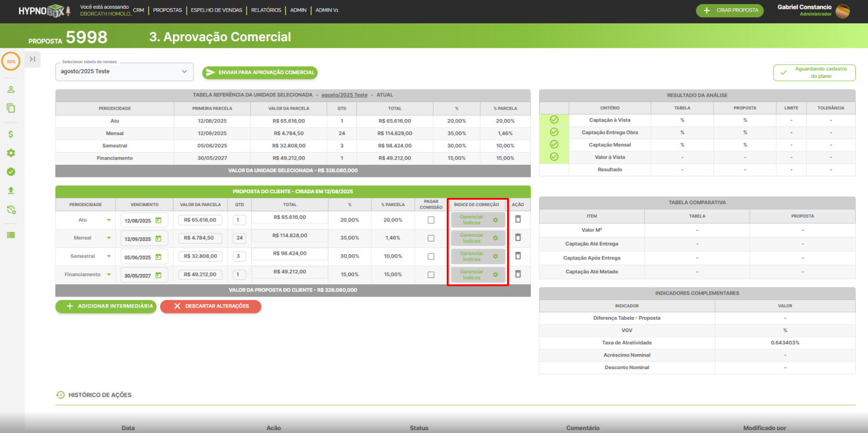Viewport: 868px width, 433px height.
Task: Click Gerenciar Índices for the Mensal row
Action: (478, 238)
